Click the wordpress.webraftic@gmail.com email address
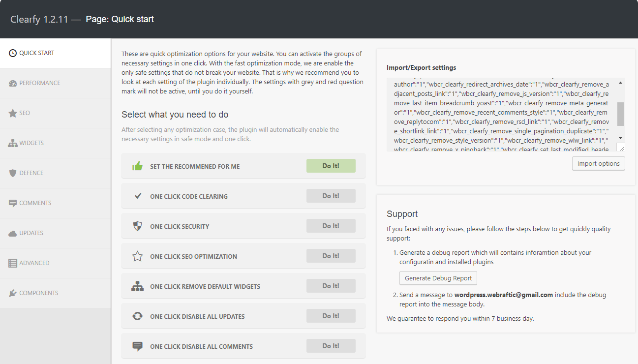 point(504,295)
